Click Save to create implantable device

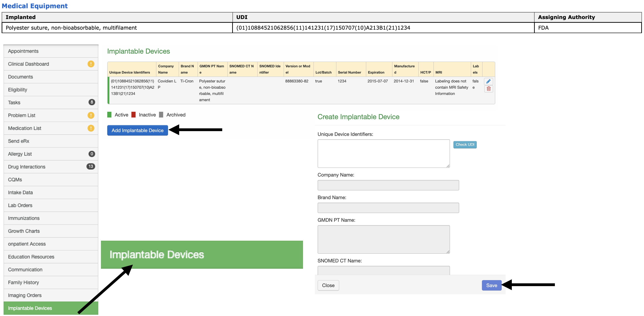point(491,285)
